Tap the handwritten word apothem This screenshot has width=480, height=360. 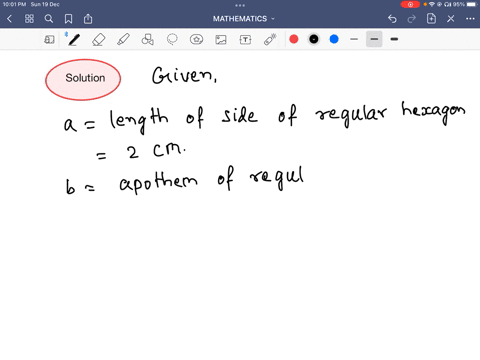click(x=158, y=182)
